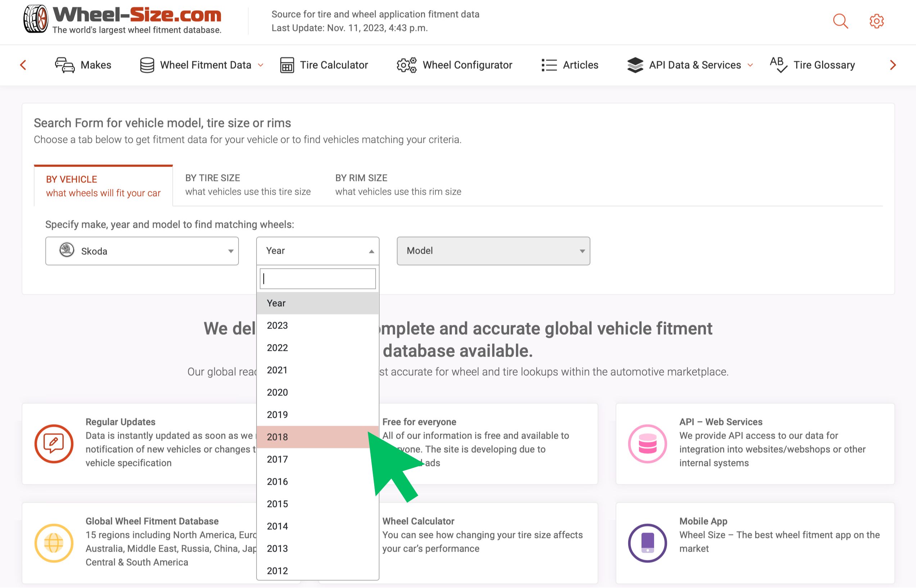Click the Regular Updates edit icon

[54, 444]
